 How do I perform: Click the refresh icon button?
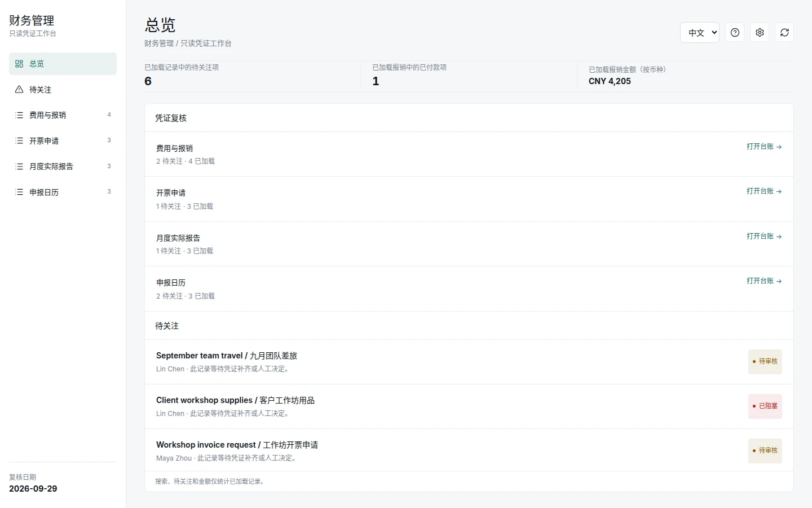coord(784,33)
